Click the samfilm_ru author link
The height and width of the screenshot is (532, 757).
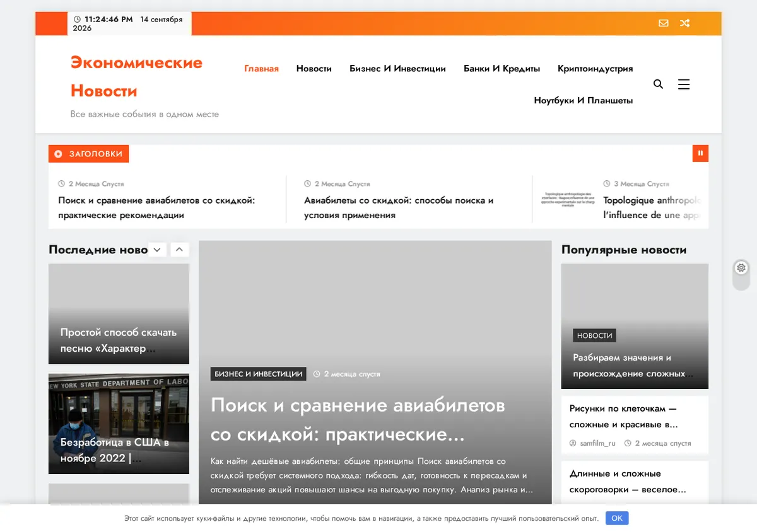597,443
